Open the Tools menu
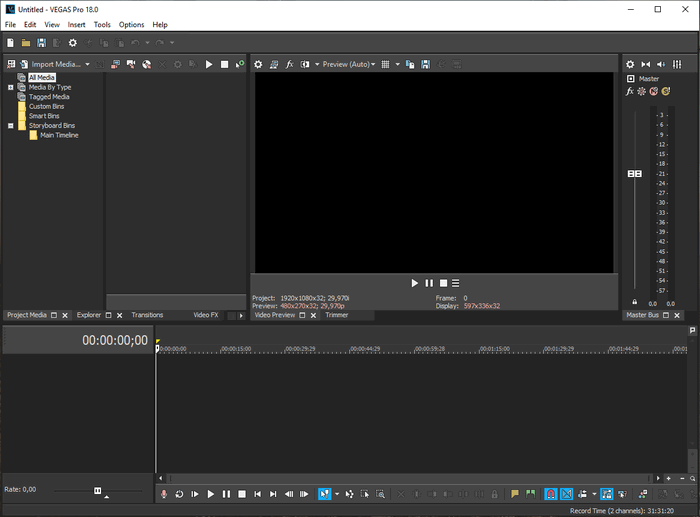 (x=102, y=25)
